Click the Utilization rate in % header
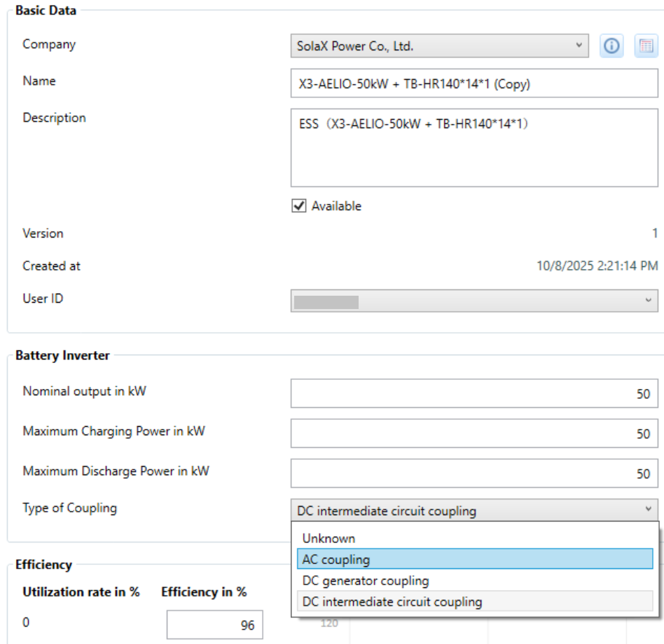Viewport: 664px width, 644px height. [x=81, y=592]
